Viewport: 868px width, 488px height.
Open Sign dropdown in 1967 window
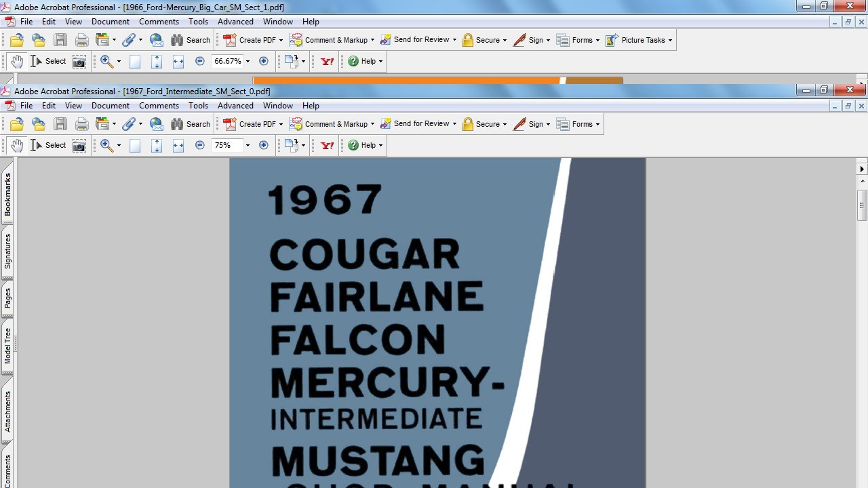[532, 124]
